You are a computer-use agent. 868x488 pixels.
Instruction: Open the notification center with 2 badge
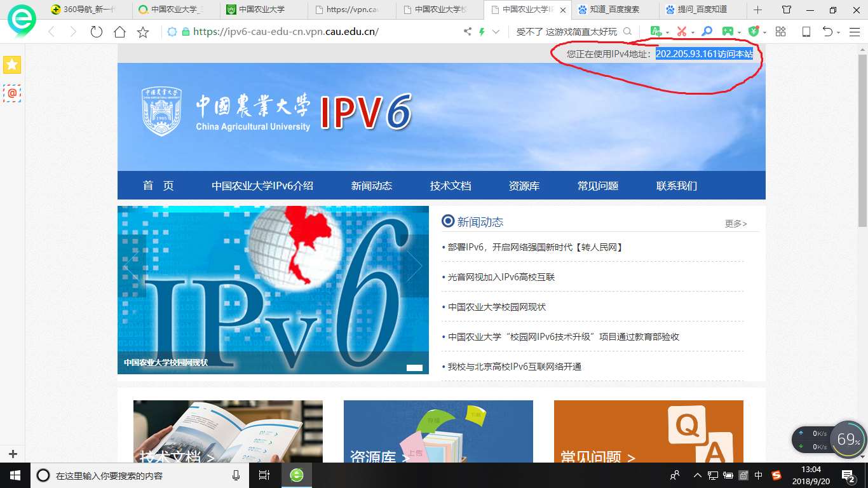pos(848,475)
